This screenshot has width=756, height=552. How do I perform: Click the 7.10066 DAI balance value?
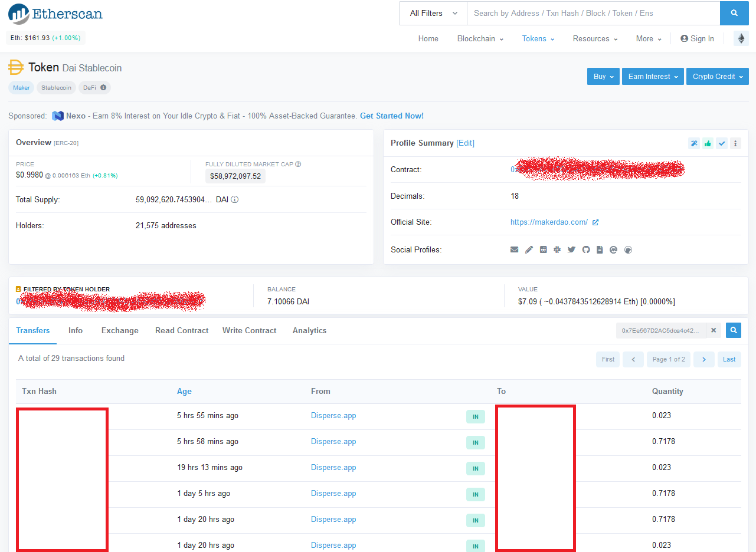coord(288,301)
